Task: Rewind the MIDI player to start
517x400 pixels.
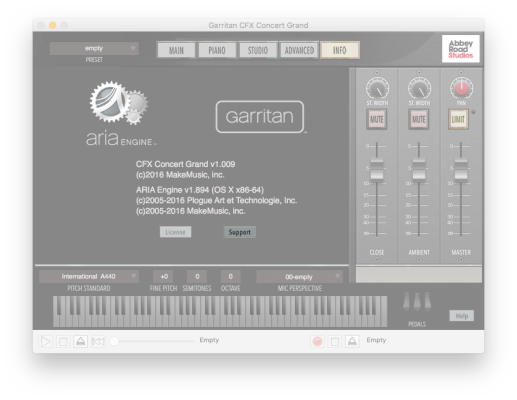Action: click(98, 341)
